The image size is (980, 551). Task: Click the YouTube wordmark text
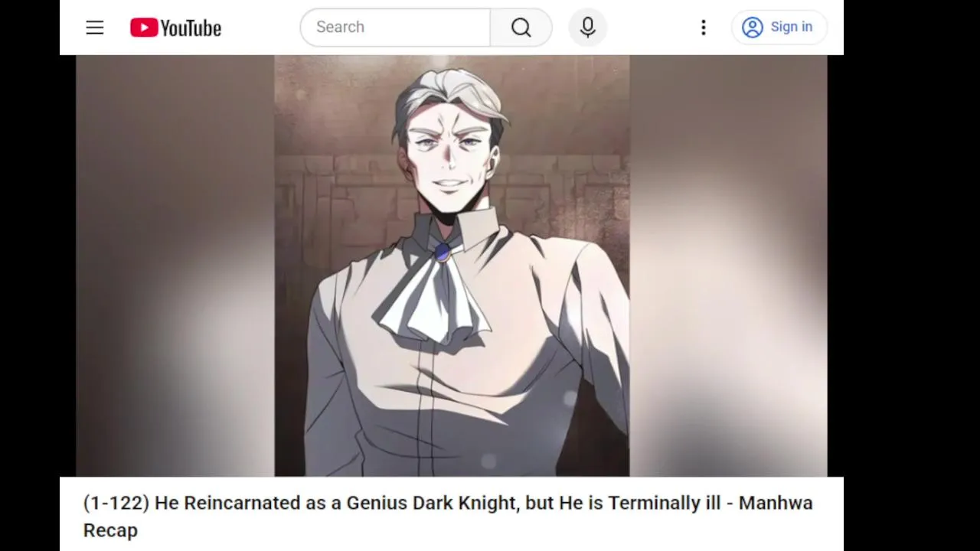(x=191, y=28)
